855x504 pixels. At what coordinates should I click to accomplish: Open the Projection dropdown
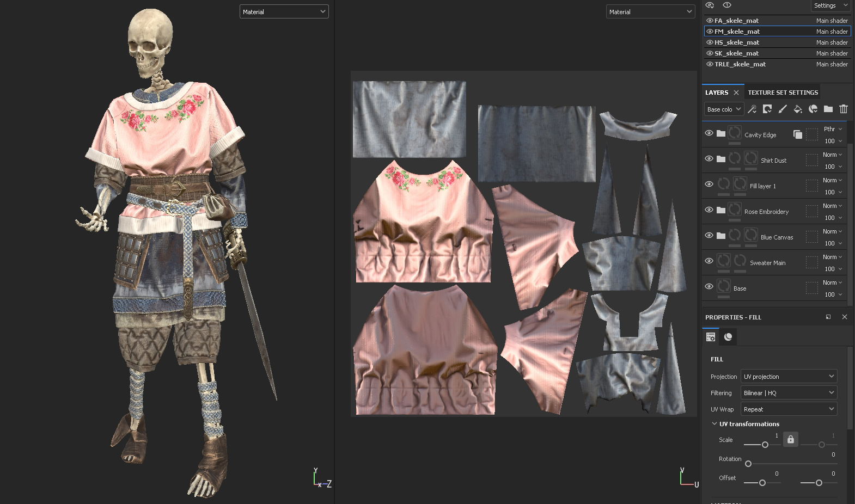click(x=789, y=377)
